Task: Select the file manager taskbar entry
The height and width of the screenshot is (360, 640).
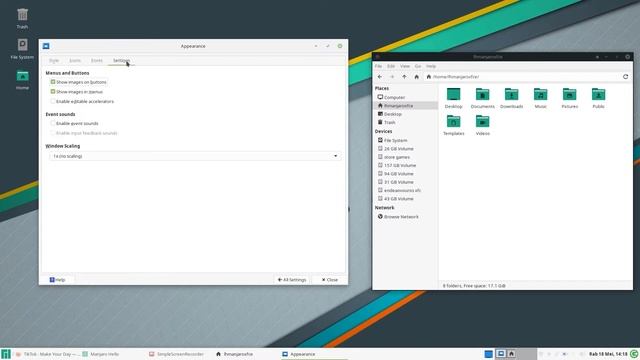Action: (x=234, y=354)
